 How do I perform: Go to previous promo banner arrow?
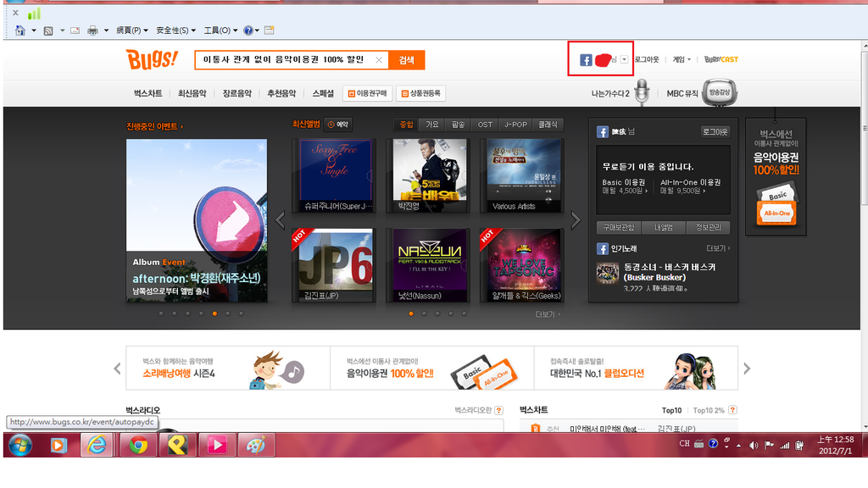point(117,369)
